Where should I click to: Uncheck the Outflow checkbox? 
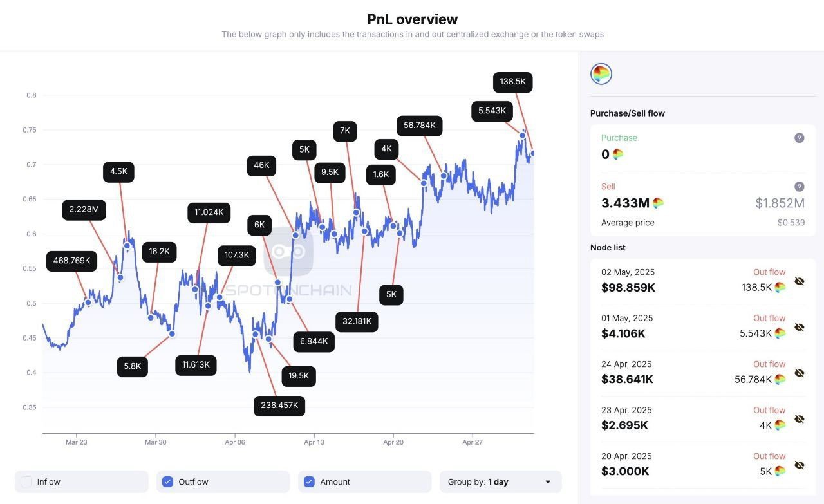pos(167,481)
